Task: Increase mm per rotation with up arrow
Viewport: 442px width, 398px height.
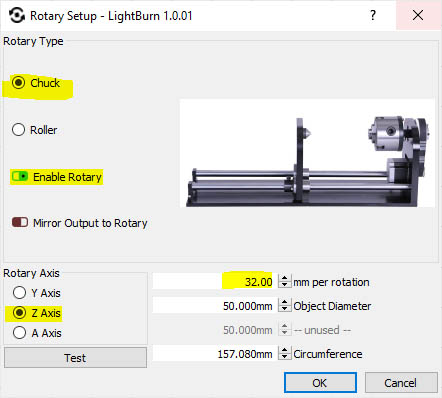Action: click(x=284, y=278)
